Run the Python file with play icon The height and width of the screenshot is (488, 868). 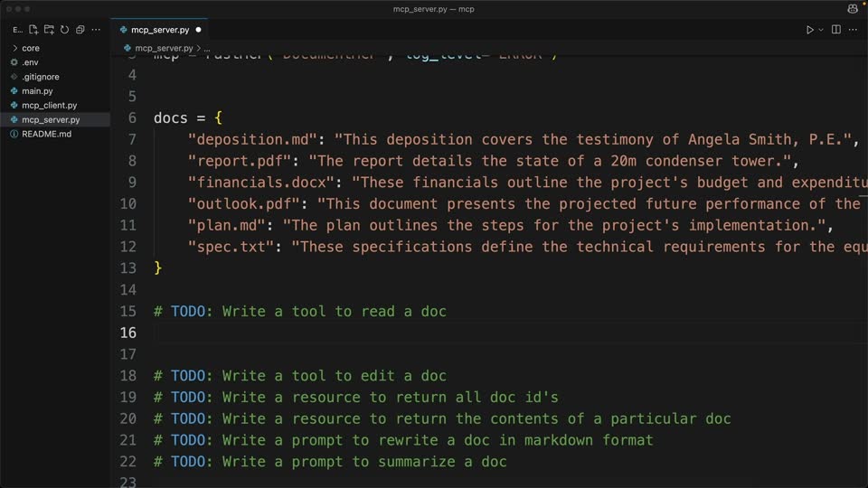(x=809, y=29)
